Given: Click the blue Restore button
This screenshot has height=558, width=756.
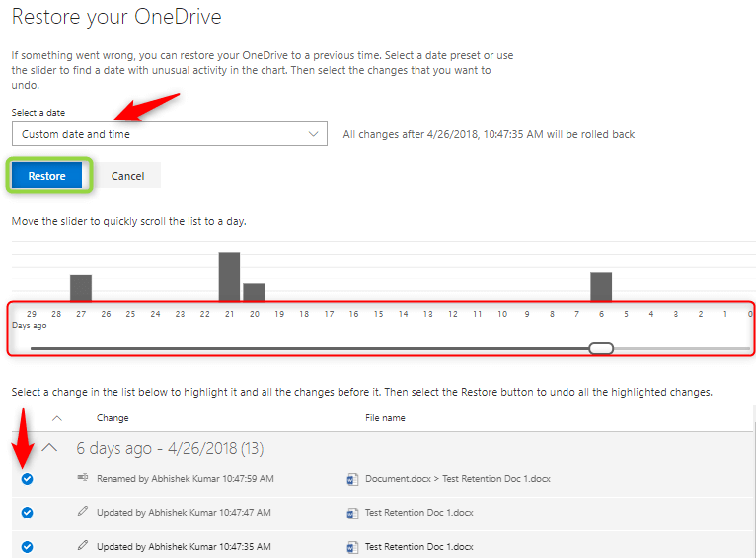Looking at the screenshot, I should coord(46,176).
